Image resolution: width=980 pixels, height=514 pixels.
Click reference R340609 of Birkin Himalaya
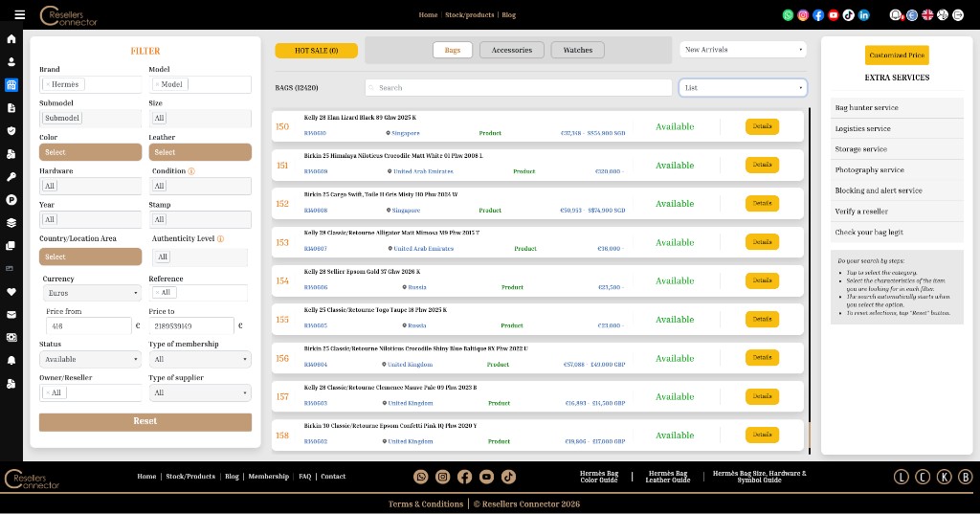tap(316, 171)
